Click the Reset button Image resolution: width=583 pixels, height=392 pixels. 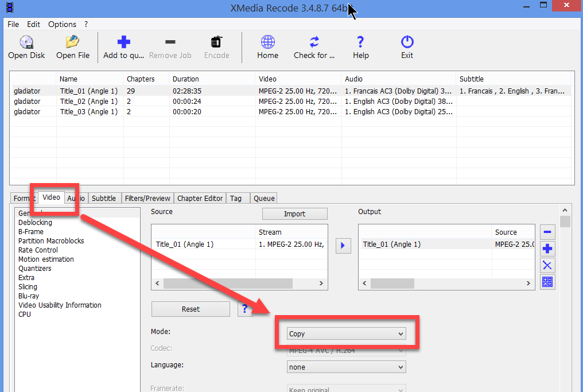tap(191, 309)
